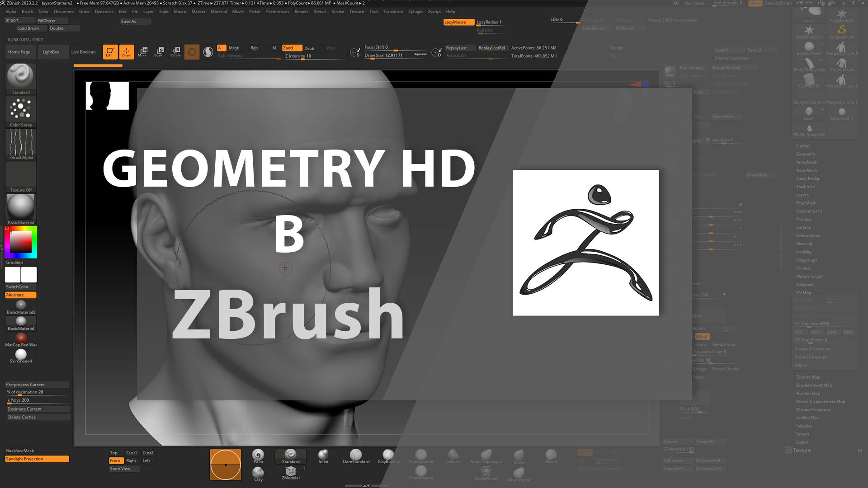The width and height of the screenshot is (868, 488).
Task: Activate the Edit mode button
Action: pos(110,52)
